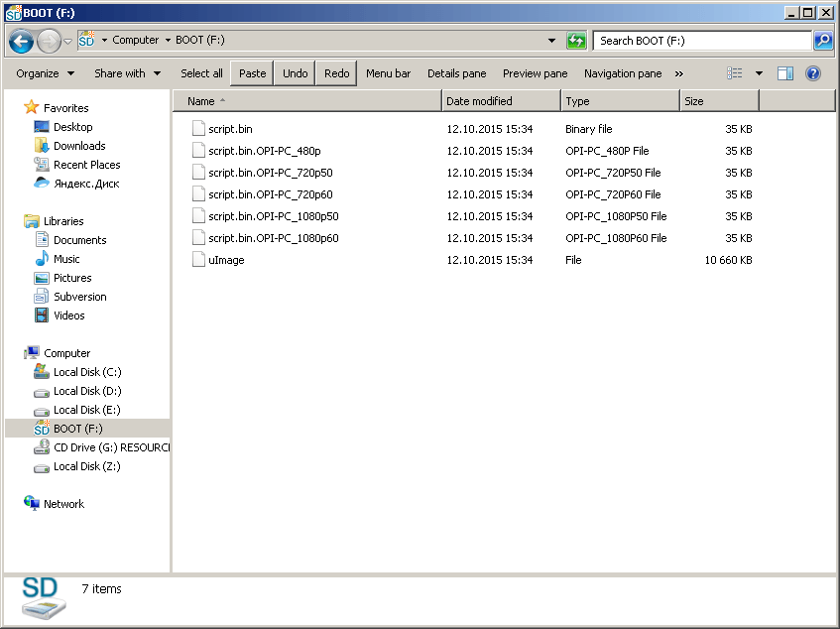Open the views options dropdown arrow

(759, 73)
